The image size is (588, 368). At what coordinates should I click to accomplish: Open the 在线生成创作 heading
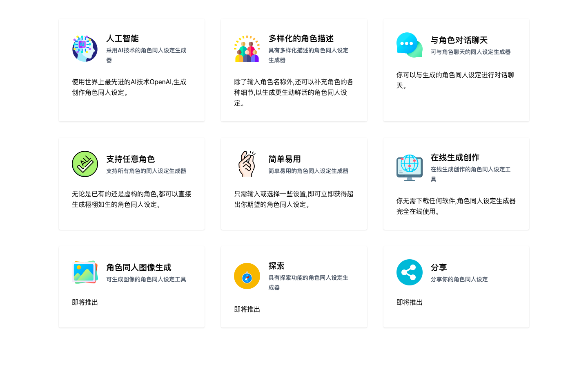(x=455, y=157)
